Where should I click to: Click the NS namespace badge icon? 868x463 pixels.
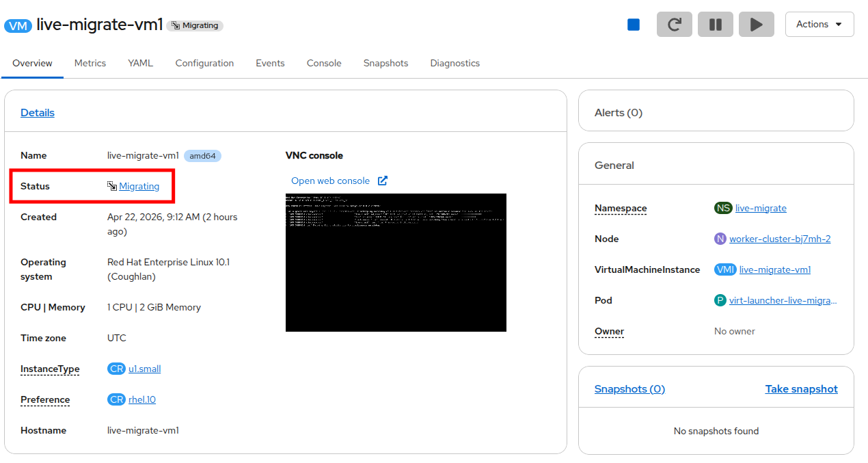tap(723, 208)
